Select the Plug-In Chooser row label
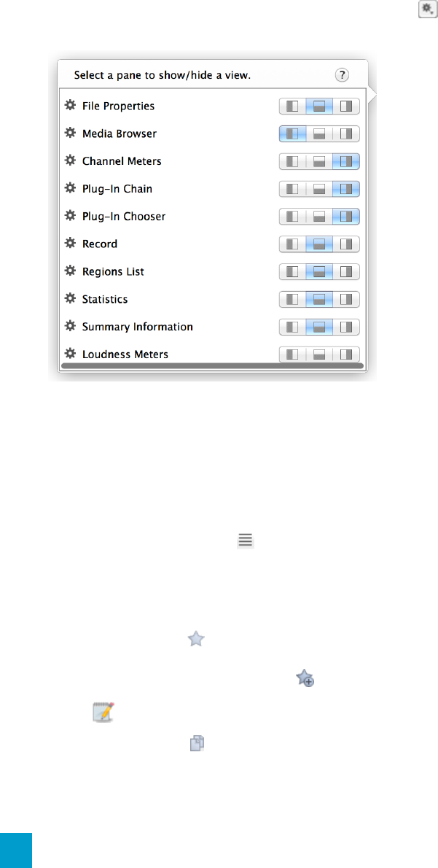Image resolution: width=438 pixels, height=868 pixels. [124, 217]
